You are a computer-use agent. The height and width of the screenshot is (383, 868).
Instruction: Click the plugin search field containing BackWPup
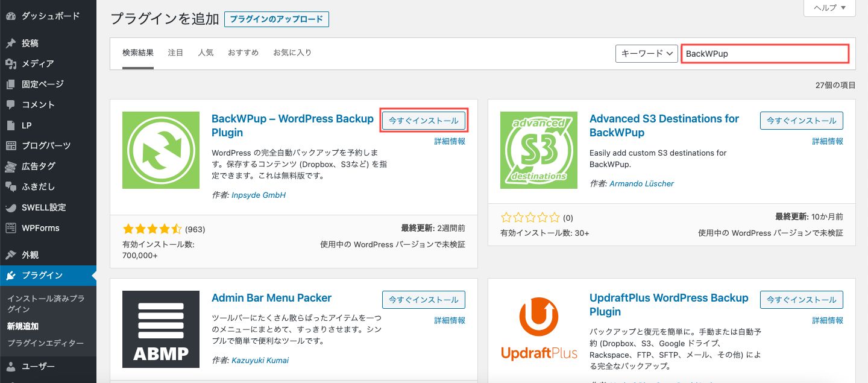point(765,54)
